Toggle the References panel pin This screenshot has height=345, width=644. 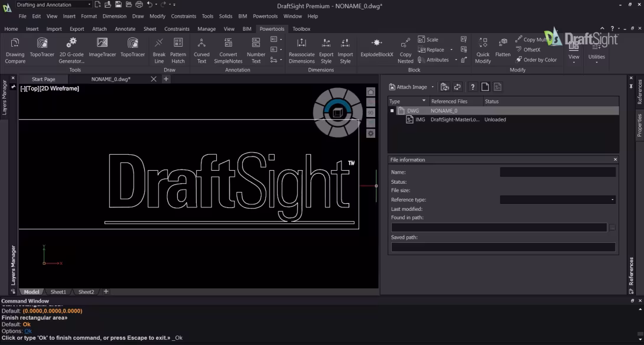coord(631,86)
